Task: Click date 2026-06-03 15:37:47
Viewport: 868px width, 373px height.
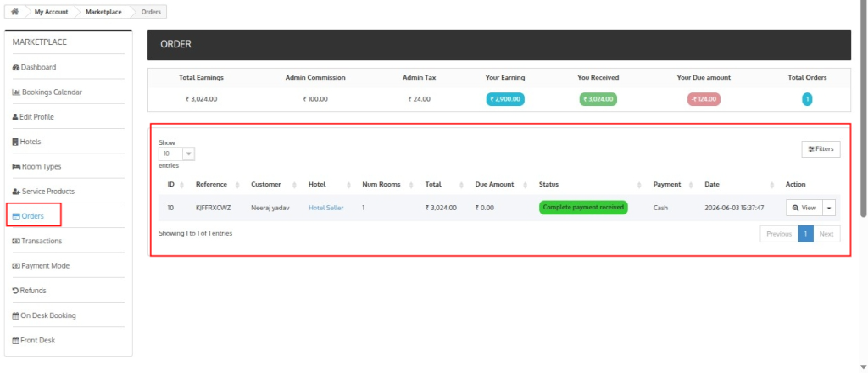Action: point(734,208)
